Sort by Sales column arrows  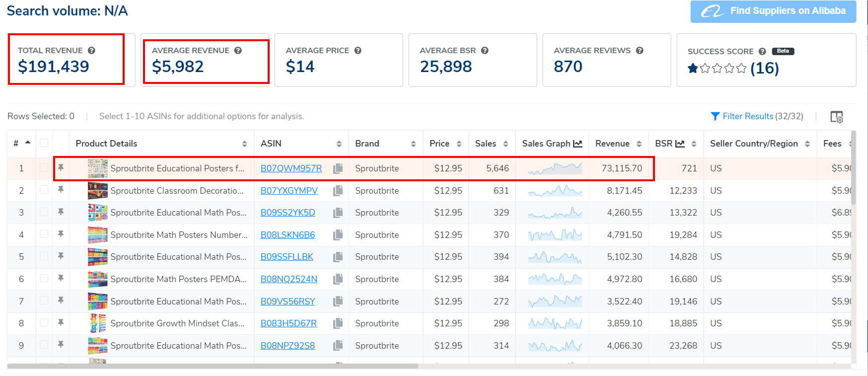coord(506,144)
